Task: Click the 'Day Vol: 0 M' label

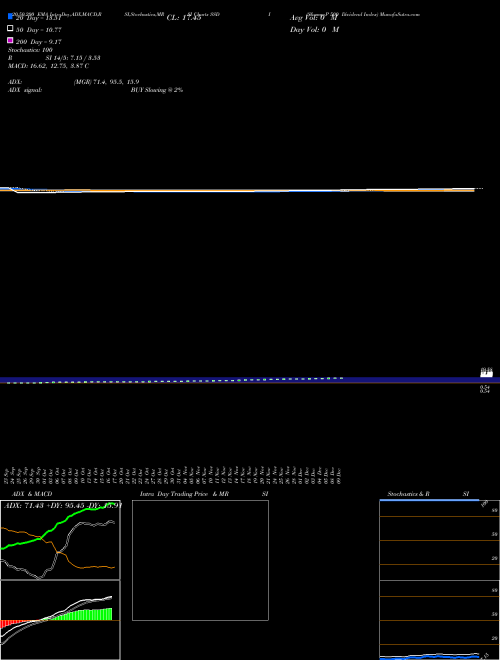Action: (x=314, y=29)
